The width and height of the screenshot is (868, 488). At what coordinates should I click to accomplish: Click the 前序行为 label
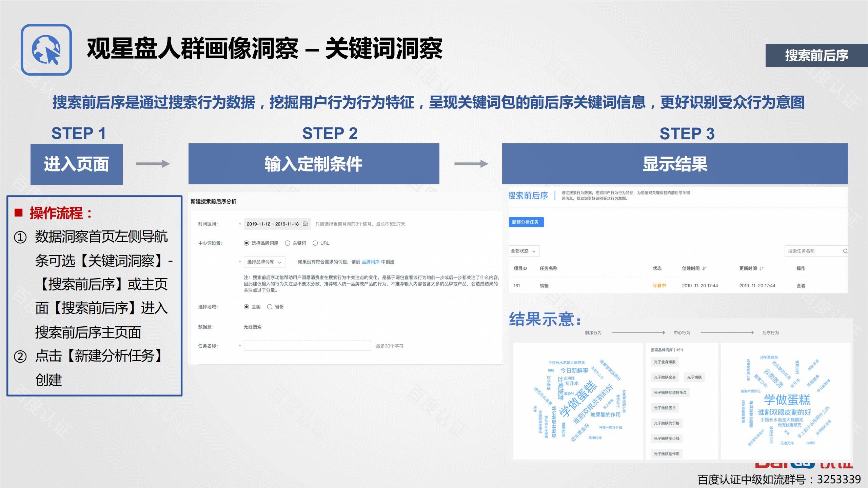coord(593,333)
